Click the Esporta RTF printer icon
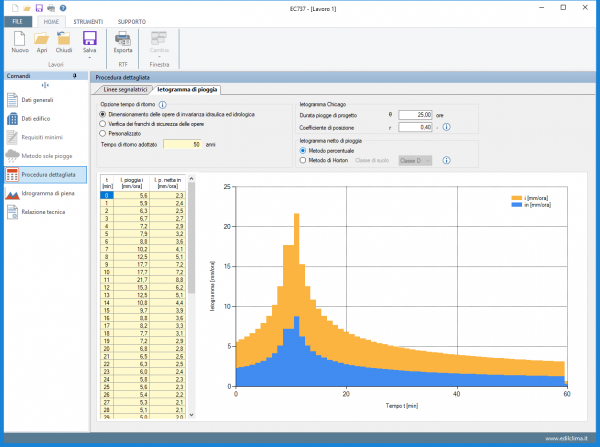The image size is (600, 447). click(123, 39)
